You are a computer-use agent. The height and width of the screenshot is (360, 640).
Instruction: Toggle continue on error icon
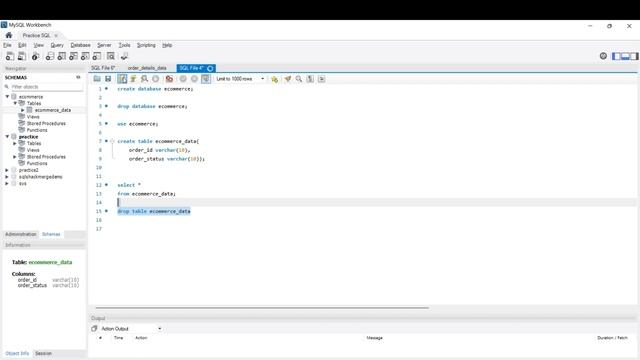tap(169, 79)
